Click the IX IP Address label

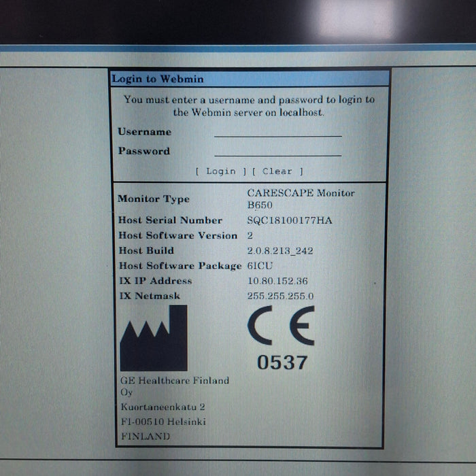click(156, 281)
